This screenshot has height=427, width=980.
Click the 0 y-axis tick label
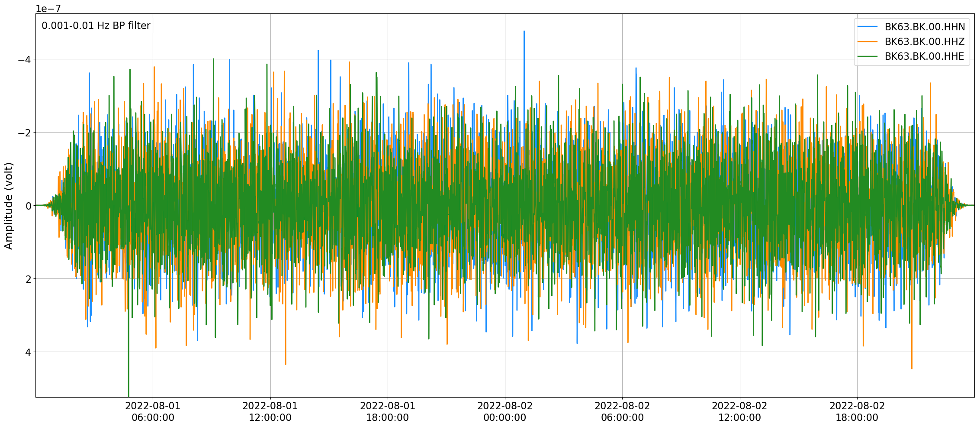click(x=29, y=206)
